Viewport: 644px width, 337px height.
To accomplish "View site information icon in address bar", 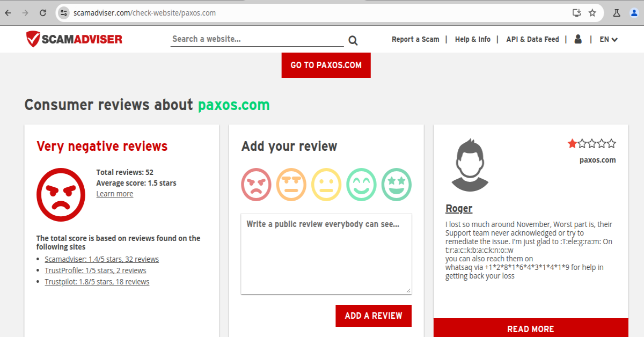I will pos(64,13).
